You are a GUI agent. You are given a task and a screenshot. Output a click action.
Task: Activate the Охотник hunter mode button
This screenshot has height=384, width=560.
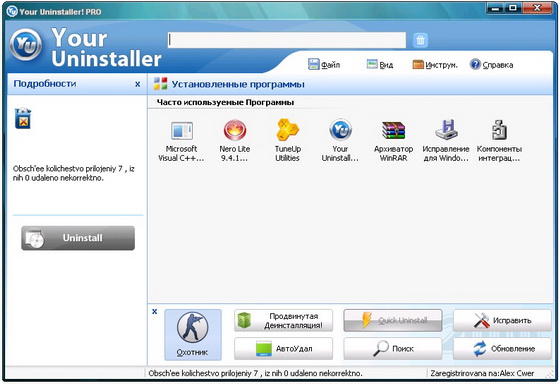pos(193,335)
